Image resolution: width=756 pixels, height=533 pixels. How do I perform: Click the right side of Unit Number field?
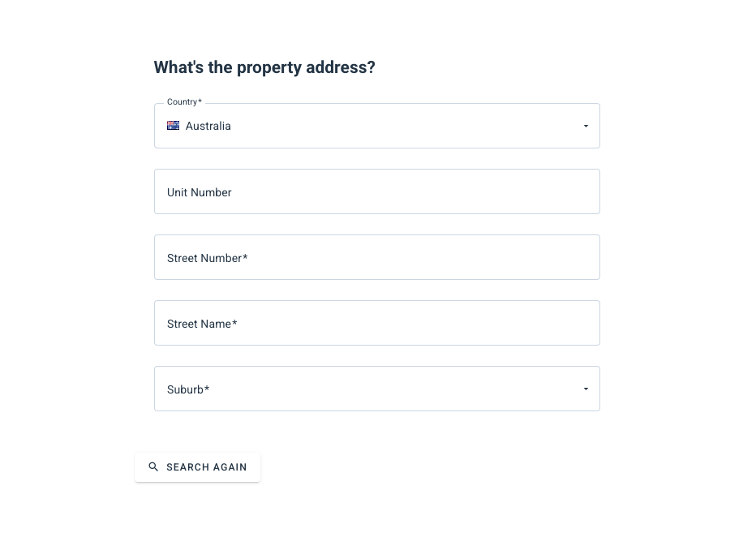[x=555, y=191]
